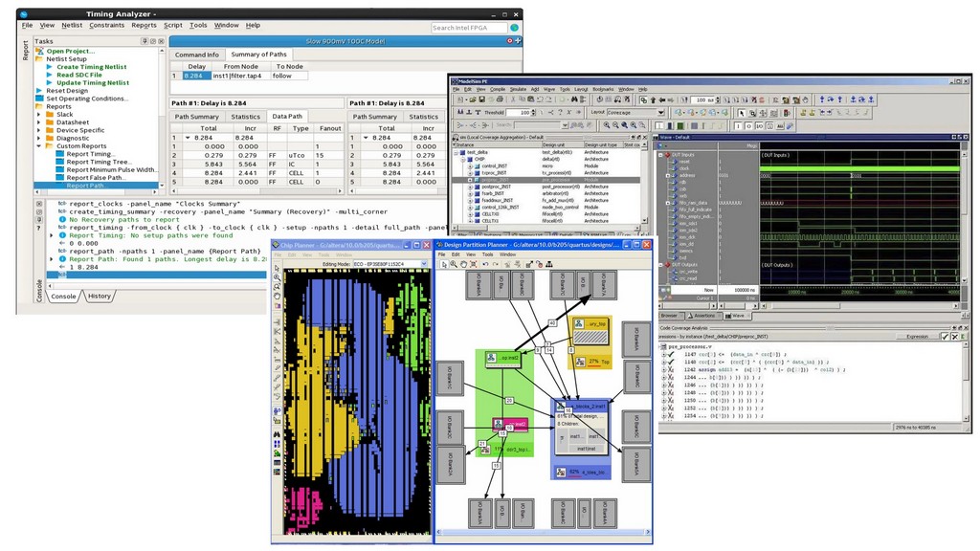Select the zoom icon in Design Partition Planner toolbar
This screenshot has width=980, height=551.
pos(454,264)
